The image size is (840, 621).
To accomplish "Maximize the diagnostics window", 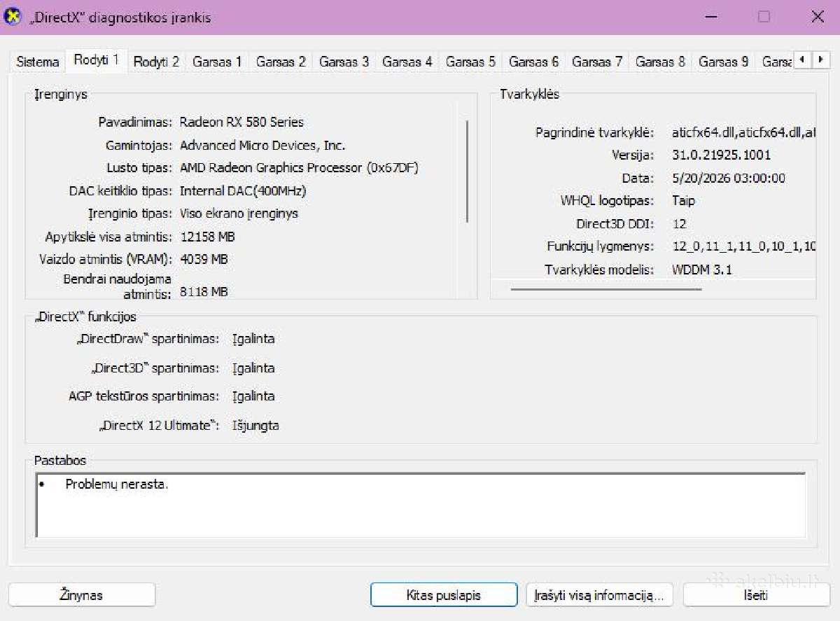I will [764, 17].
